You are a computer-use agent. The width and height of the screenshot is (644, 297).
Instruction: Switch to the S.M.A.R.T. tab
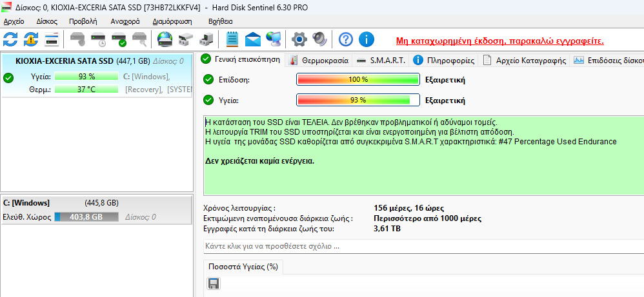(x=381, y=61)
